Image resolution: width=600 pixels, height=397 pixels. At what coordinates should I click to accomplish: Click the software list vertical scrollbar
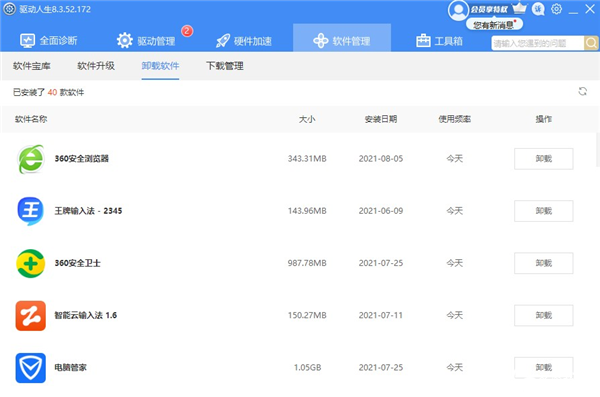tap(598, 149)
